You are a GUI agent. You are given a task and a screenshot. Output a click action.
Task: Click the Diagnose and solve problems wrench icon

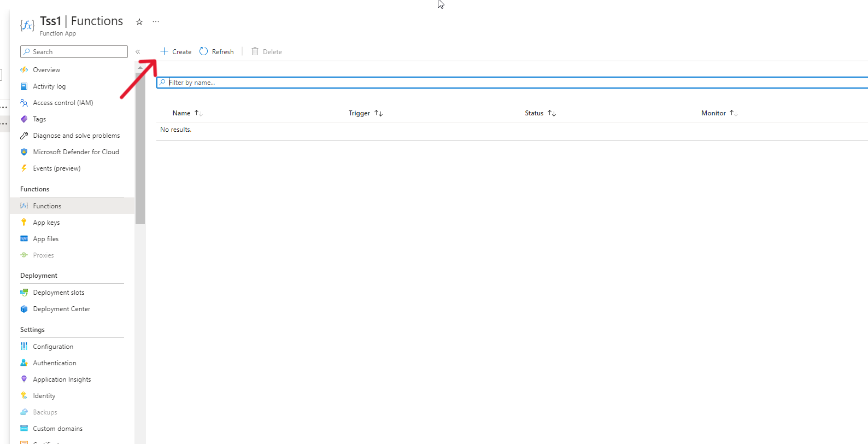click(24, 136)
